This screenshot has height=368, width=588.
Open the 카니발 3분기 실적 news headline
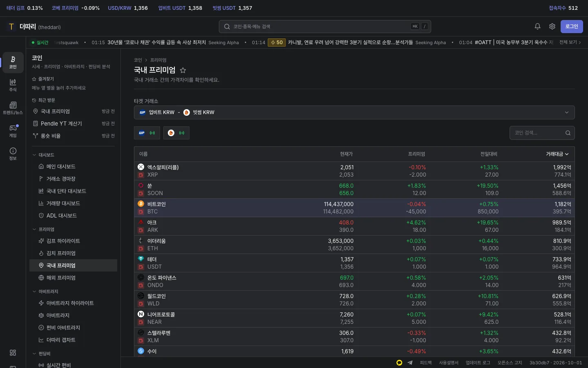pos(350,43)
